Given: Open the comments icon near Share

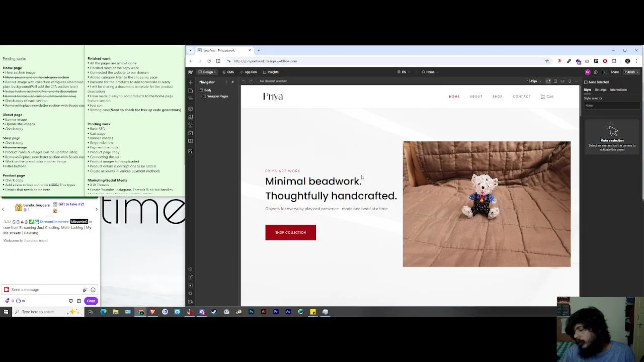Looking at the screenshot, I should [x=596, y=72].
